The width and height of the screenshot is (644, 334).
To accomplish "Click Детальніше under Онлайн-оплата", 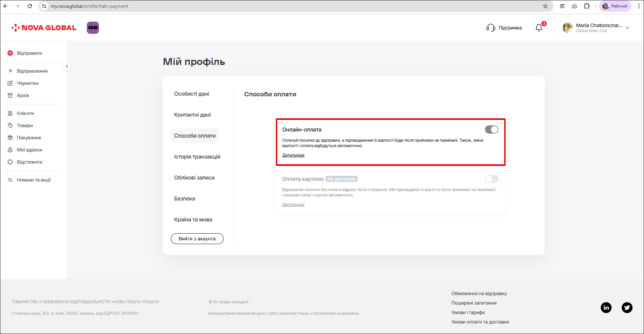I will pos(293,155).
